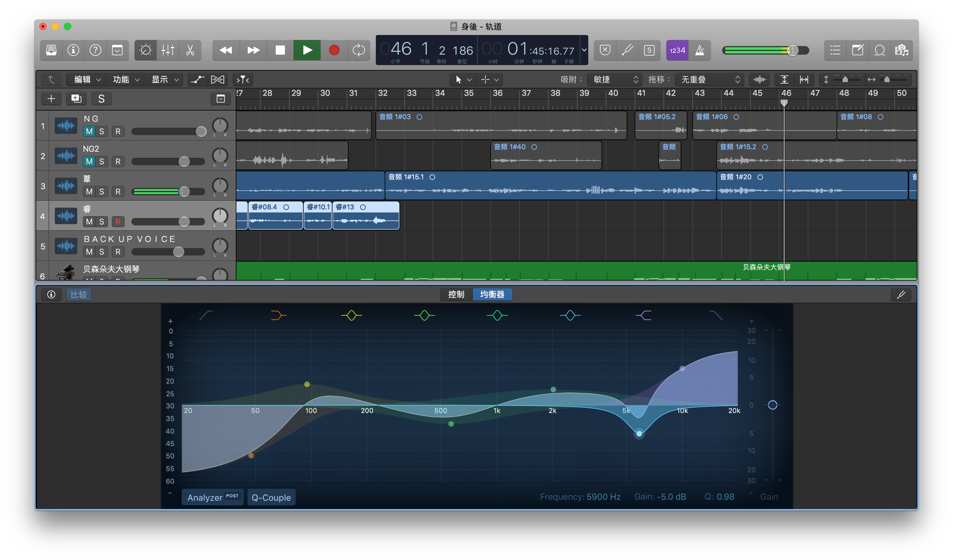Solo the BACK UP VOICE track
Screen dimensions: 953x560
tap(101, 252)
